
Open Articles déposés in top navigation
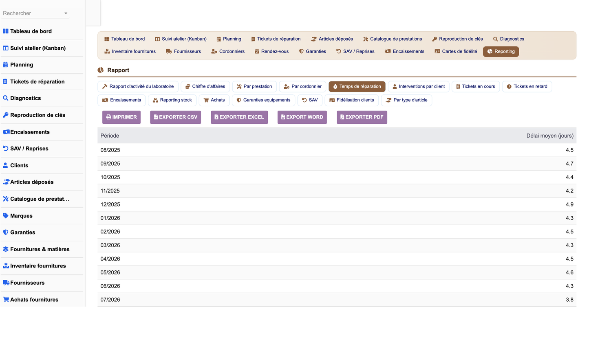[332, 39]
